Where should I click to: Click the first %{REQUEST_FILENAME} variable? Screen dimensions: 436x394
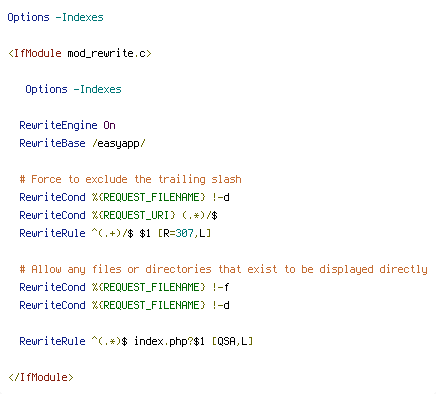pos(149,197)
